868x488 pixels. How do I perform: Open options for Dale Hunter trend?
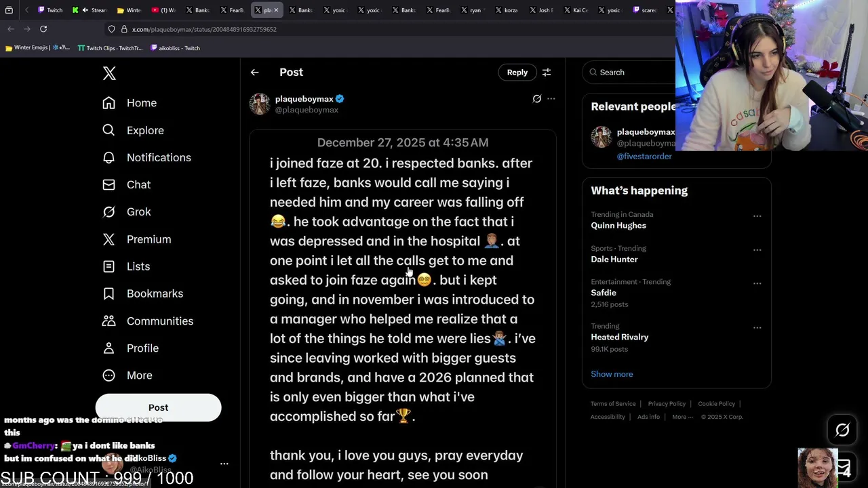coord(757,250)
